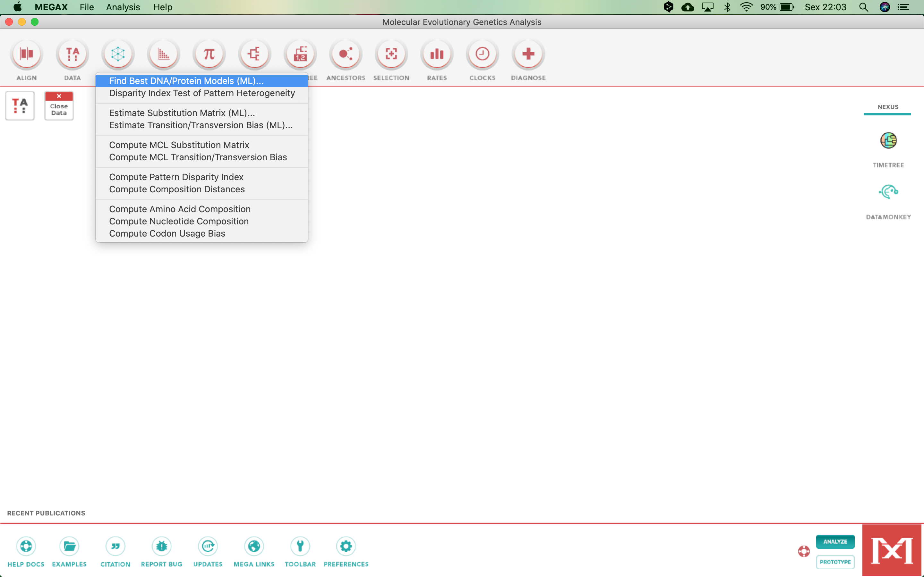Click the DIAGNOSE plus icon
The width and height of the screenshot is (924, 577).
pyautogui.click(x=528, y=54)
